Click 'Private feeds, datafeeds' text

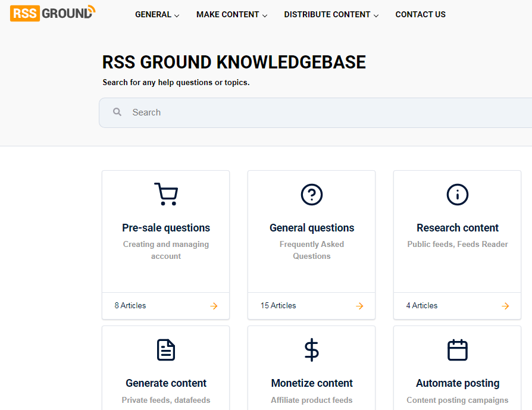166,400
